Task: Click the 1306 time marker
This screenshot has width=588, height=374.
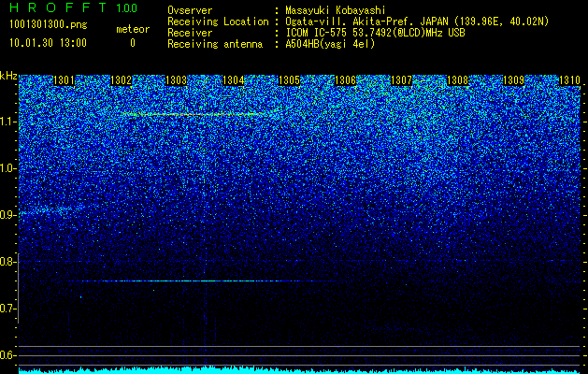Action: pos(345,80)
